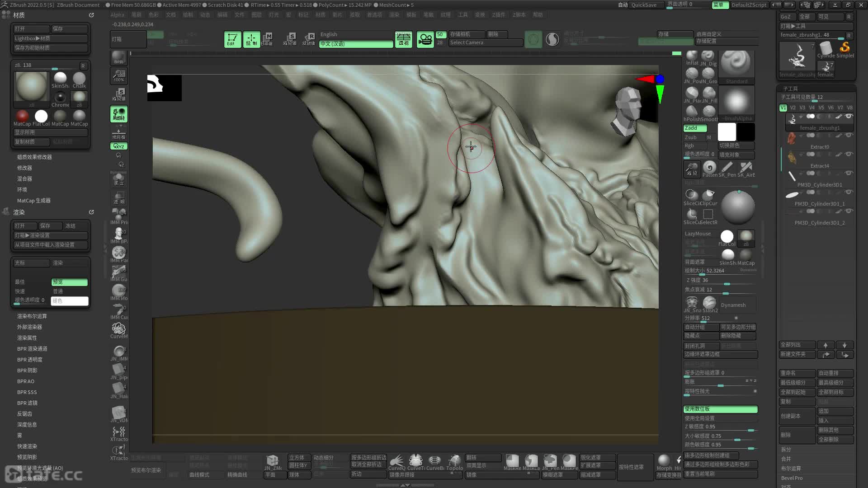
Task: Toggle the local symmetry XYZ button
Action: tap(119, 146)
